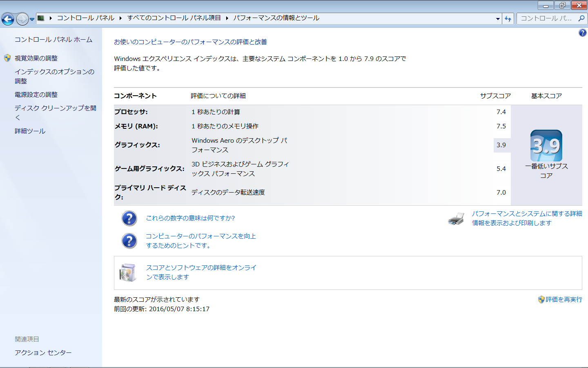Click the question mark icon beside これらの数字の意味は何ですか?
Screen dimensions: 588x368
click(129, 218)
